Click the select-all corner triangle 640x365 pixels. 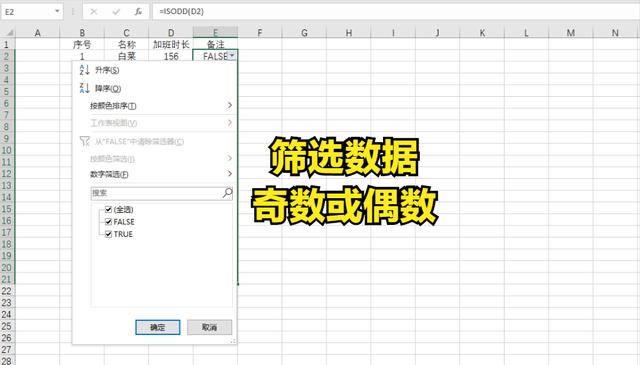point(9,33)
